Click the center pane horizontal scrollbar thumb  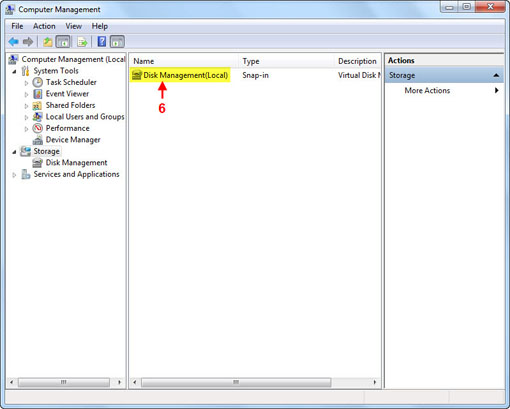236,382
